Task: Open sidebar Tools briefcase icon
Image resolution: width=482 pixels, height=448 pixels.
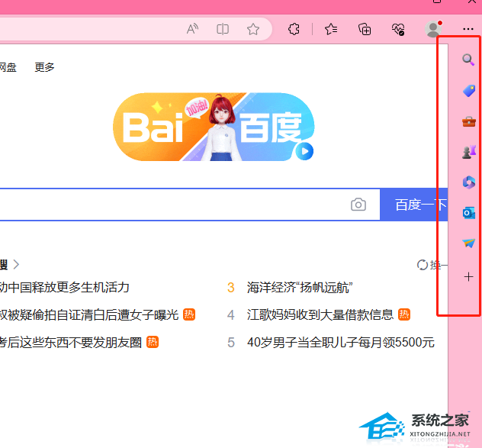Action: [x=469, y=121]
